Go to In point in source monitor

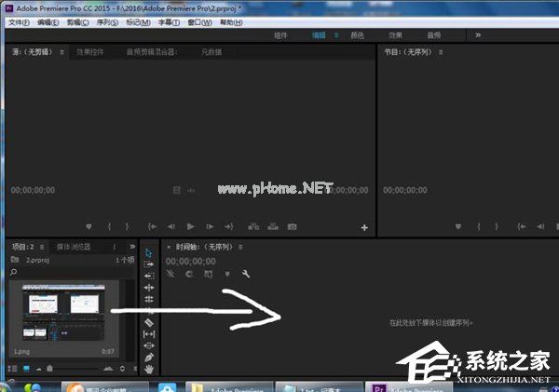[152, 226]
